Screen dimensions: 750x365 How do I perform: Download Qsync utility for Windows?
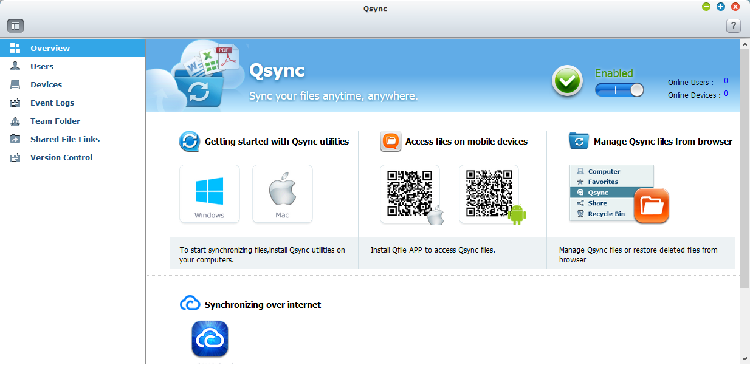[x=210, y=194]
